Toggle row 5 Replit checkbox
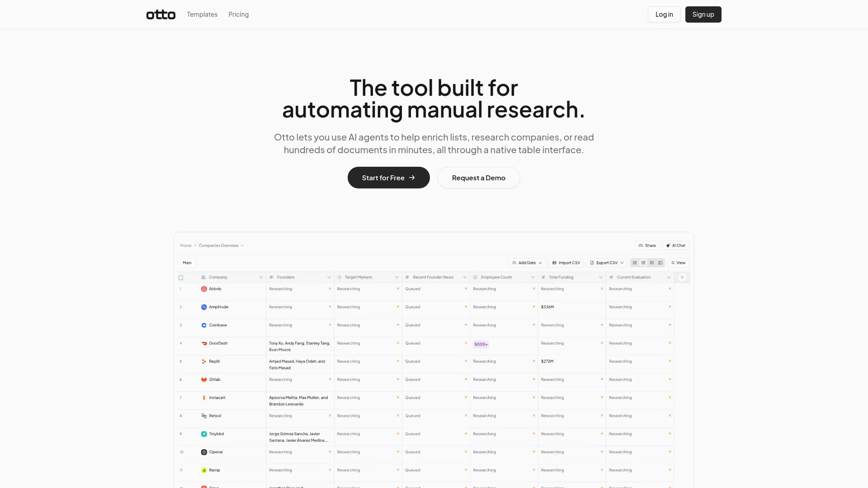The image size is (868, 488). (181, 361)
